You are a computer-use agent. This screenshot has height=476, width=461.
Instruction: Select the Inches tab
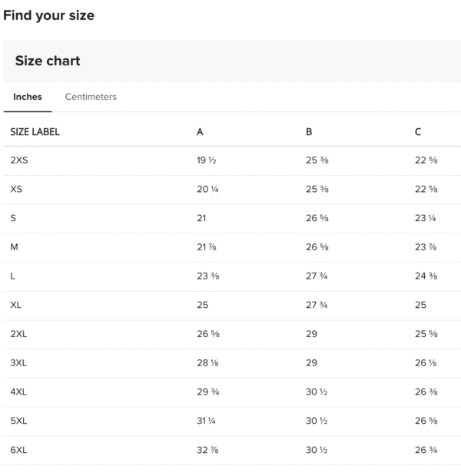point(28,97)
